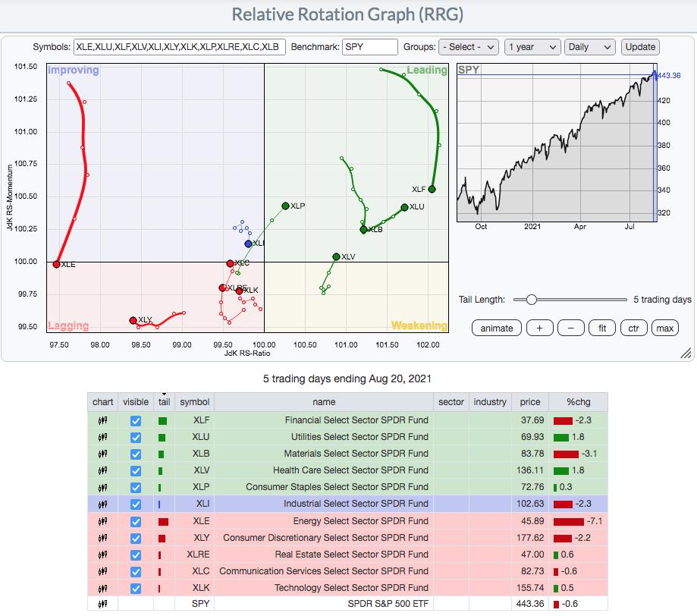697x616 pixels.
Task: Click the SPY price chart panel
Action: coord(557,143)
